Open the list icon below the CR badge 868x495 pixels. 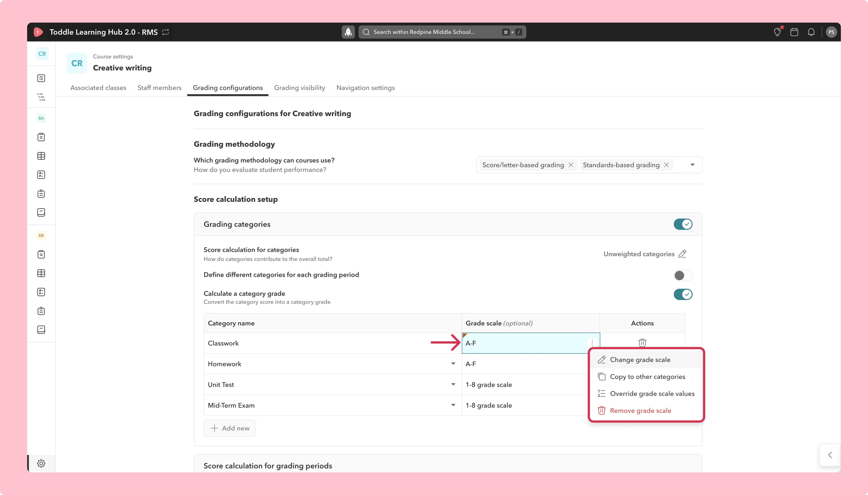pos(41,78)
